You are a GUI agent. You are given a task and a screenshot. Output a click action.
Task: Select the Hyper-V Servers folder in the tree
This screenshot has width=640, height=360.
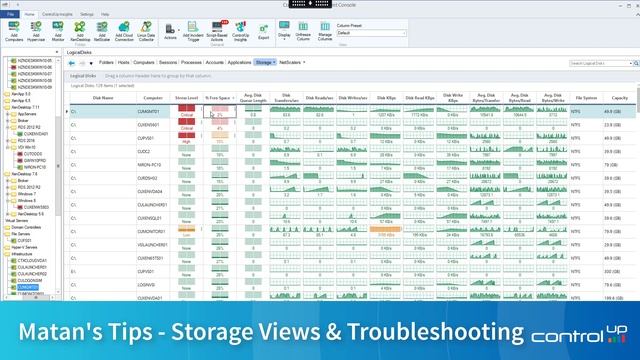24,247
